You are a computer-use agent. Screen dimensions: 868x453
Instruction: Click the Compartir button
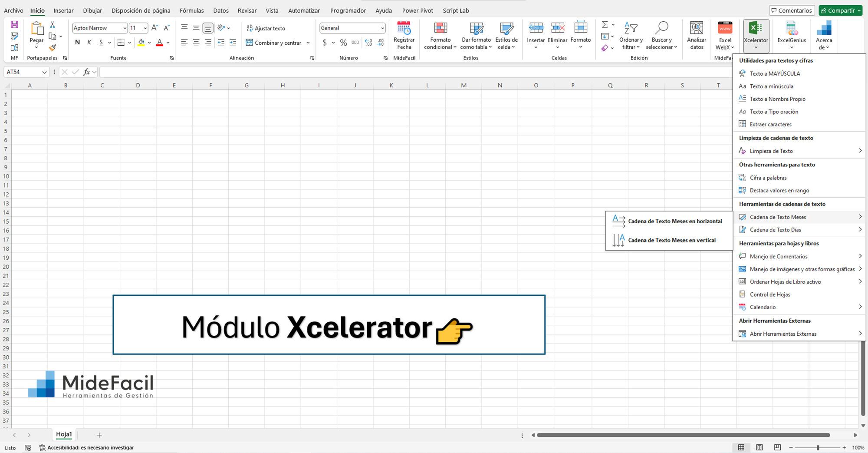(x=840, y=10)
